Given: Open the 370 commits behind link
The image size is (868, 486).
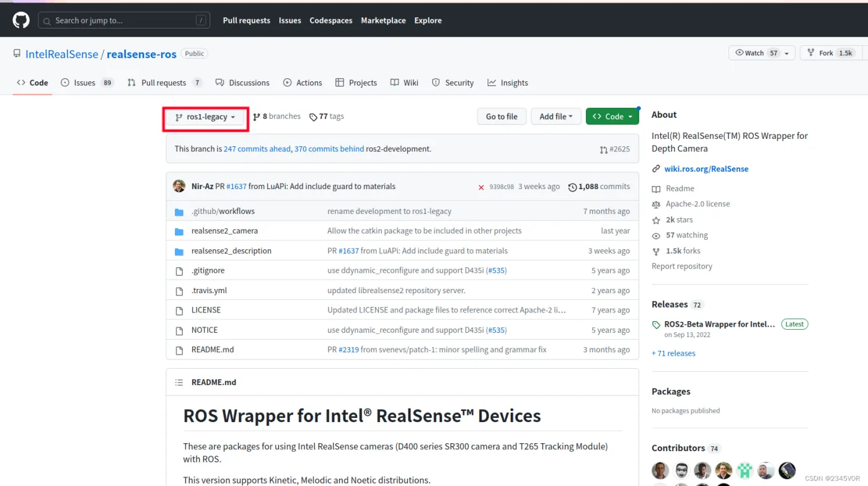Looking at the screenshot, I should [x=329, y=149].
